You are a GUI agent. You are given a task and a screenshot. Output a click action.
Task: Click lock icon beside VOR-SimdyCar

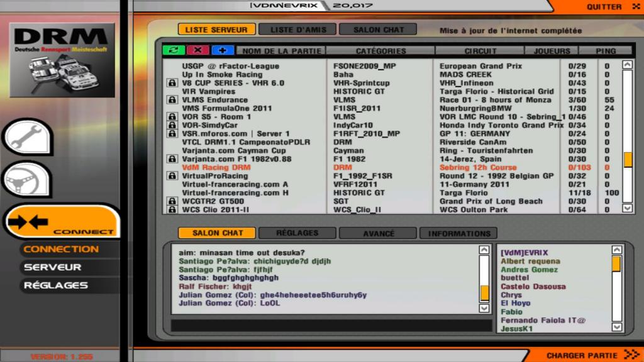click(x=172, y=125)
